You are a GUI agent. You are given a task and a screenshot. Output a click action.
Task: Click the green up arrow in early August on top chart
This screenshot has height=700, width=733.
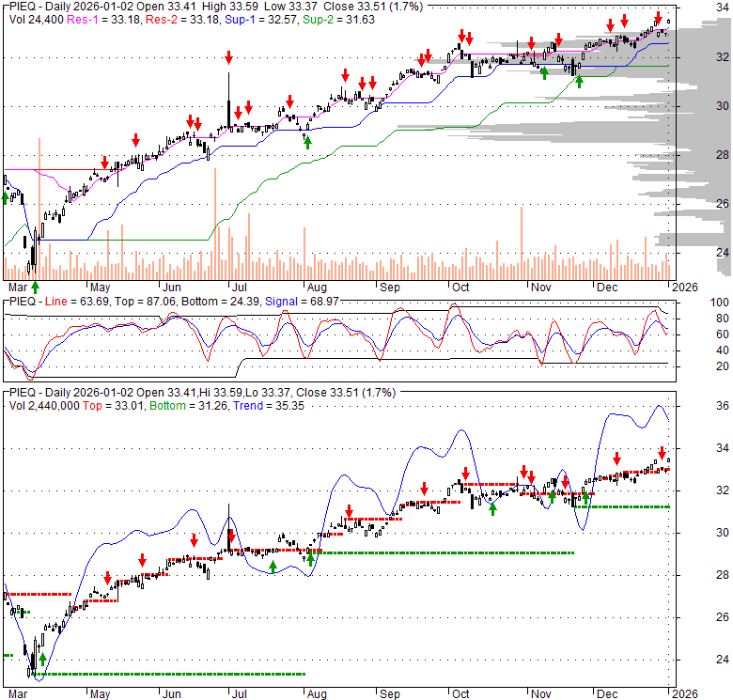tap(308, 141)
